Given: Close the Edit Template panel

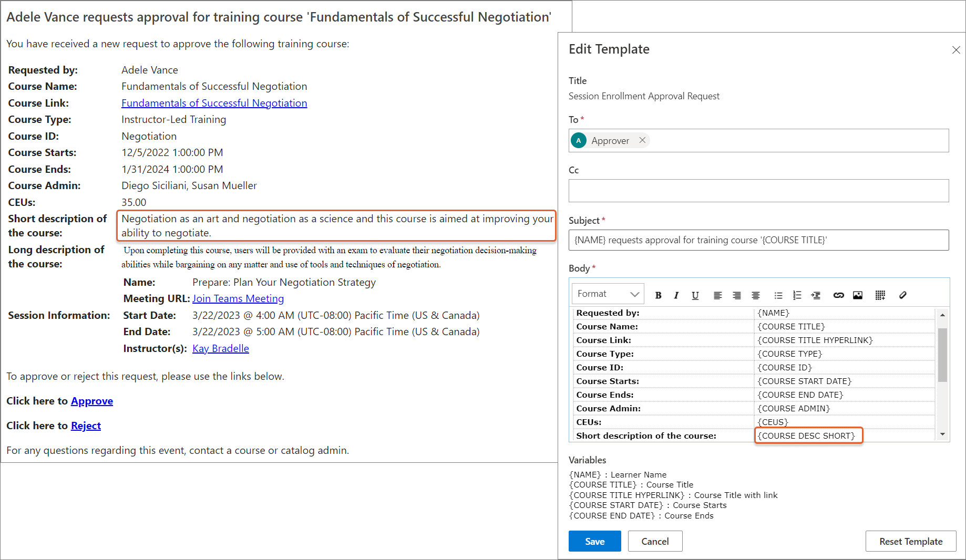Looking at the screenshot, I should point(955,50).
